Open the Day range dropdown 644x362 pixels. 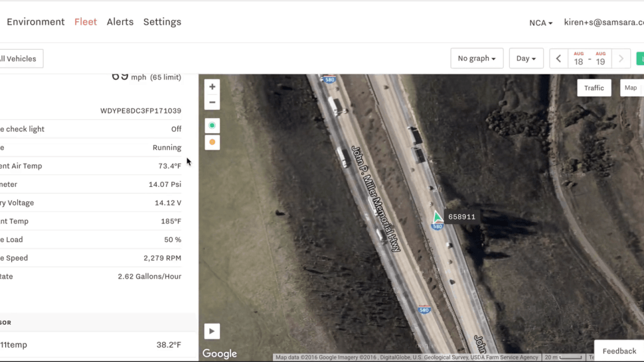[x=526, y=58]
